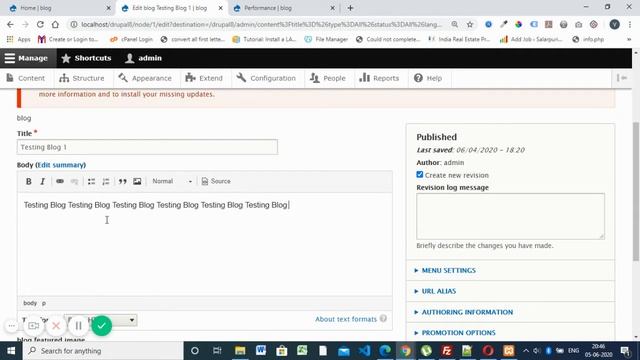Image resolution: width=640 pixels, height=360 pixels.
Task: Open File Explorer from the taskbar
Action: (240, 351)
